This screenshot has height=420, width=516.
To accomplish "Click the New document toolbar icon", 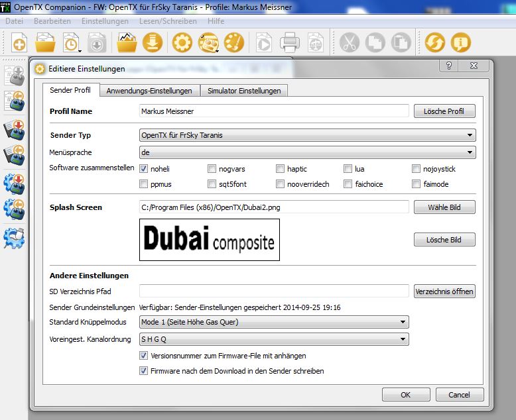I will [19, 42].
